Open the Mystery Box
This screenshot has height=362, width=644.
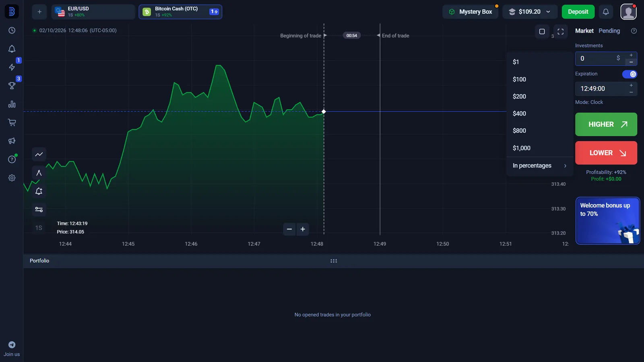point(471,12)
